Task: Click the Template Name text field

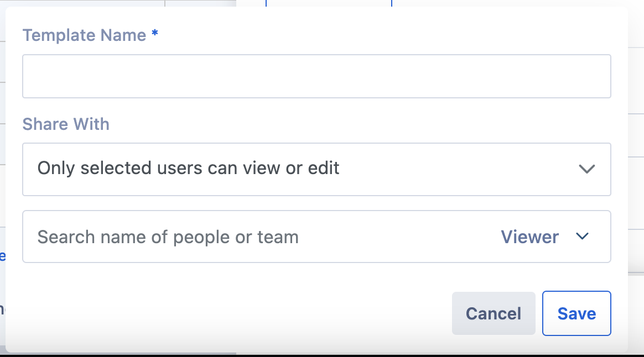Action: click(316, 76)
